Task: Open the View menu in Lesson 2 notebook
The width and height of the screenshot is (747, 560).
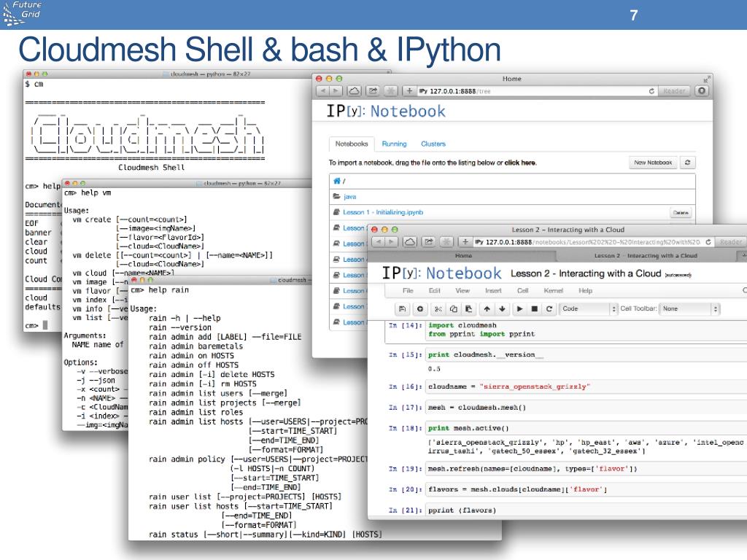Action: [462, 290]
